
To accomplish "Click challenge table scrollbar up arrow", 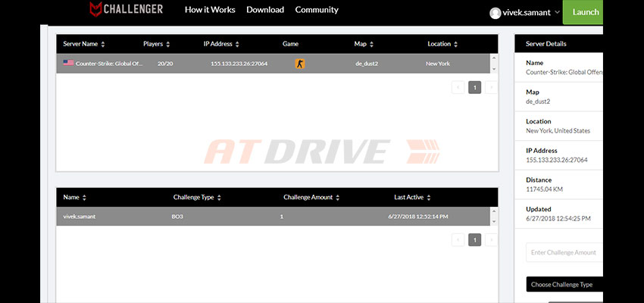I will [x=494, y=211].
